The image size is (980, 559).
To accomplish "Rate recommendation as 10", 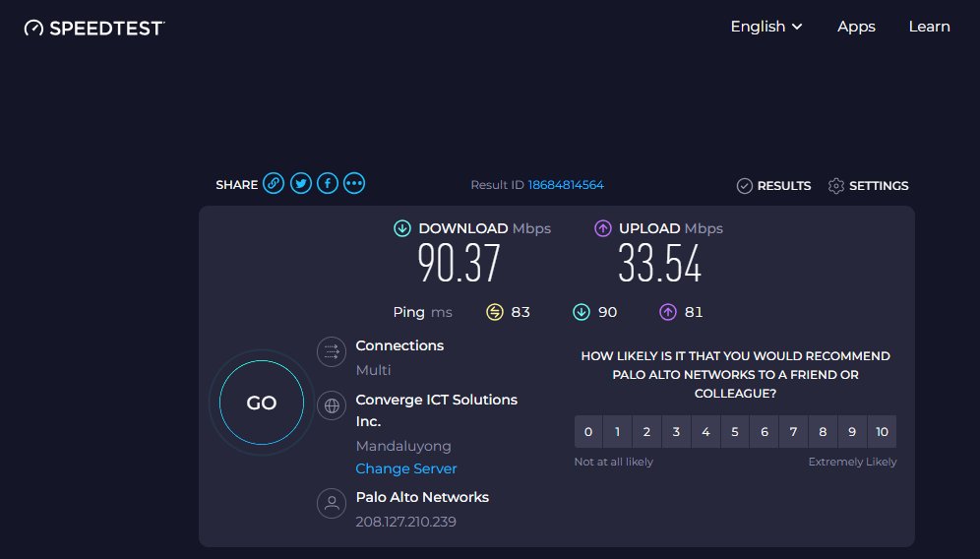I will (882, 431).
